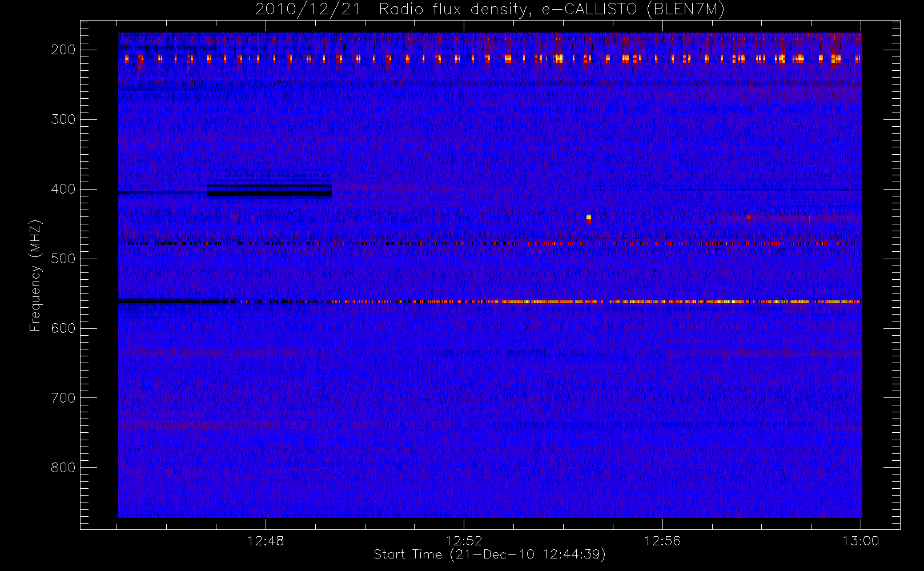Click the 12:52 time tick label
924x571 pixels.
(464, 541)
